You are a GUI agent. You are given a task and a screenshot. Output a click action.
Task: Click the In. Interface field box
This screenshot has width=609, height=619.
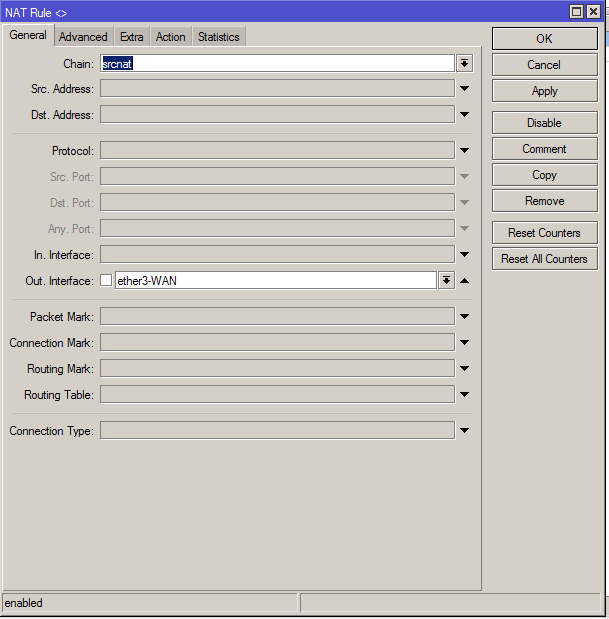277,255
